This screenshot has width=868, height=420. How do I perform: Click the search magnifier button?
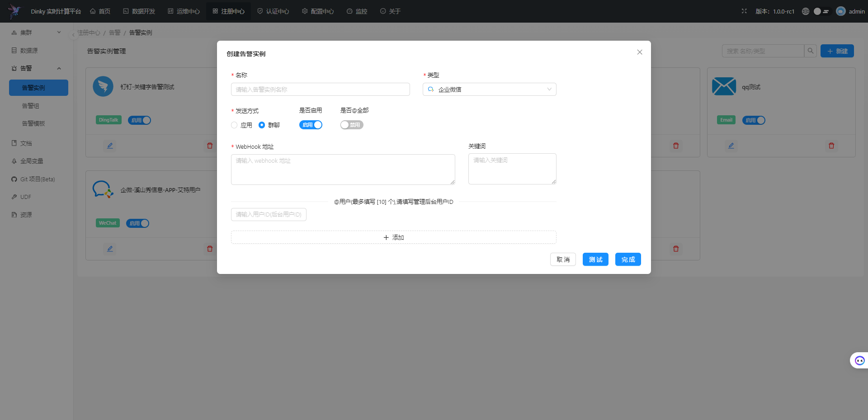[x=811, y=51]
